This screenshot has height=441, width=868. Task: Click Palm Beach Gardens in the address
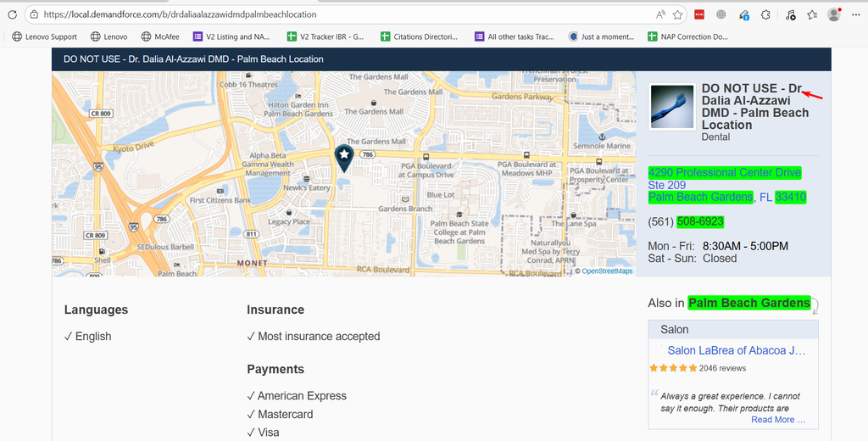tap(701, 198)
